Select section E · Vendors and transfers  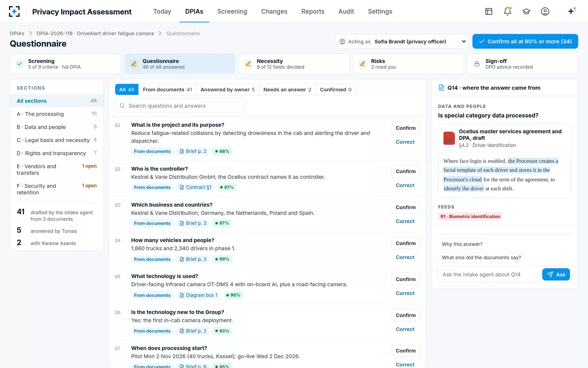coord(57,170)
